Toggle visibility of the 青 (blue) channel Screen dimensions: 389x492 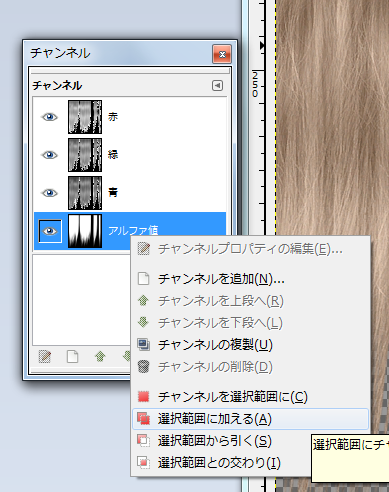point(50,193)
